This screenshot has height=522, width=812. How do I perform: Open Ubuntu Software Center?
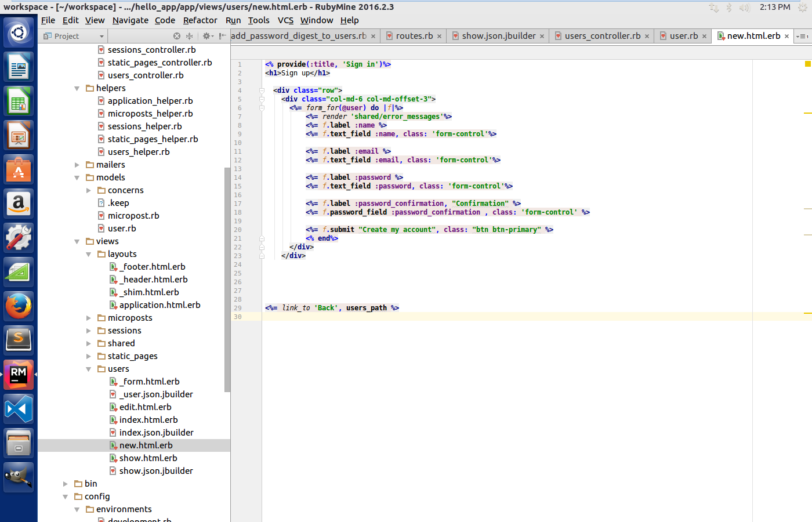[19, 169]
